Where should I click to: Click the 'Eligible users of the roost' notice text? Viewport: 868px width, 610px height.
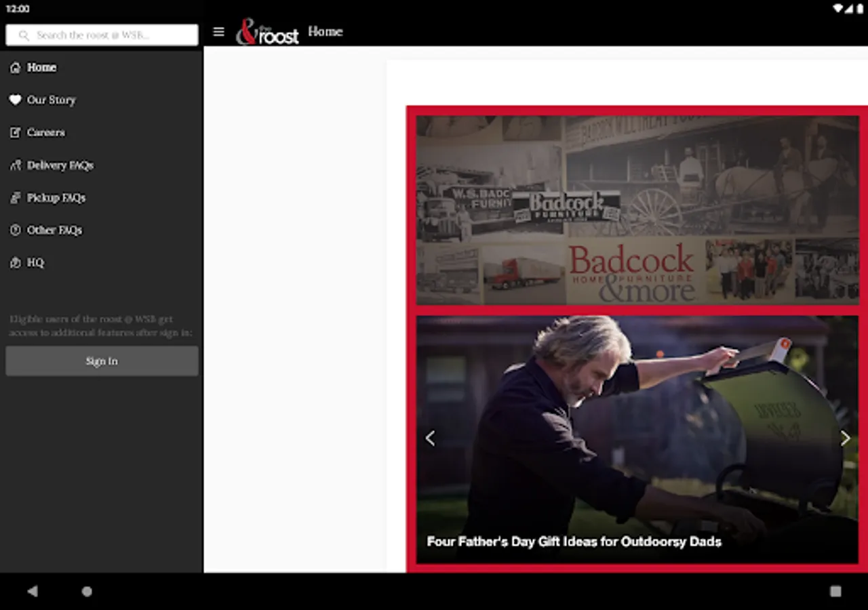(x=100, y=326)
